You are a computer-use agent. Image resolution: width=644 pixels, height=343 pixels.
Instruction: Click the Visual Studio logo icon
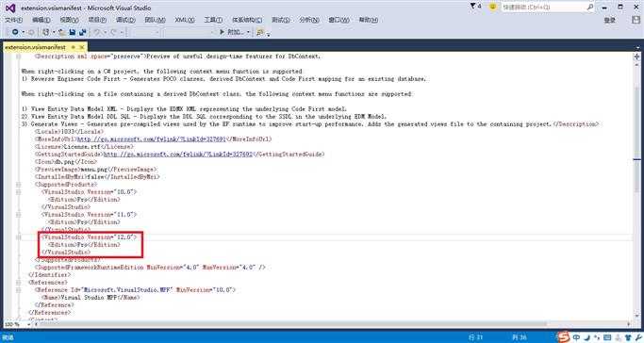pos(9,8)
